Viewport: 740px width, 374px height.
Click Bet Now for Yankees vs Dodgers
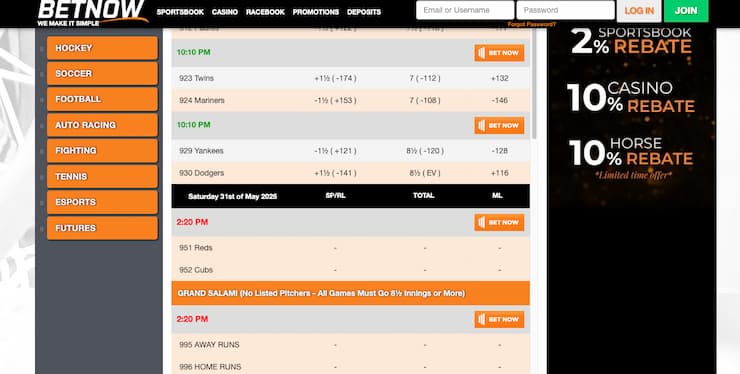coord(499,126)
